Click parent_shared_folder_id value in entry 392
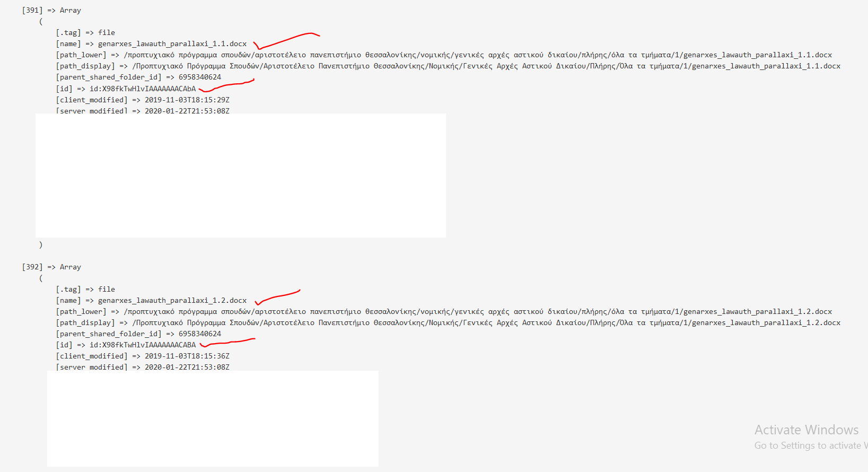Viewport: 868px width, 472px height. pos(200,334)
